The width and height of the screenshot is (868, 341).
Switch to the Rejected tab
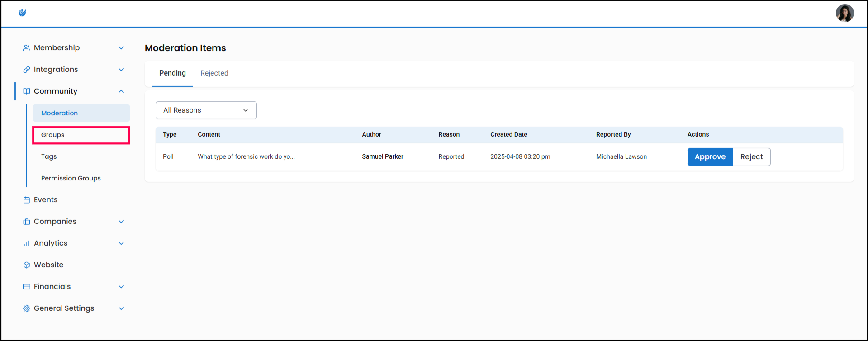pyautogui.click(x=214, y=73)
